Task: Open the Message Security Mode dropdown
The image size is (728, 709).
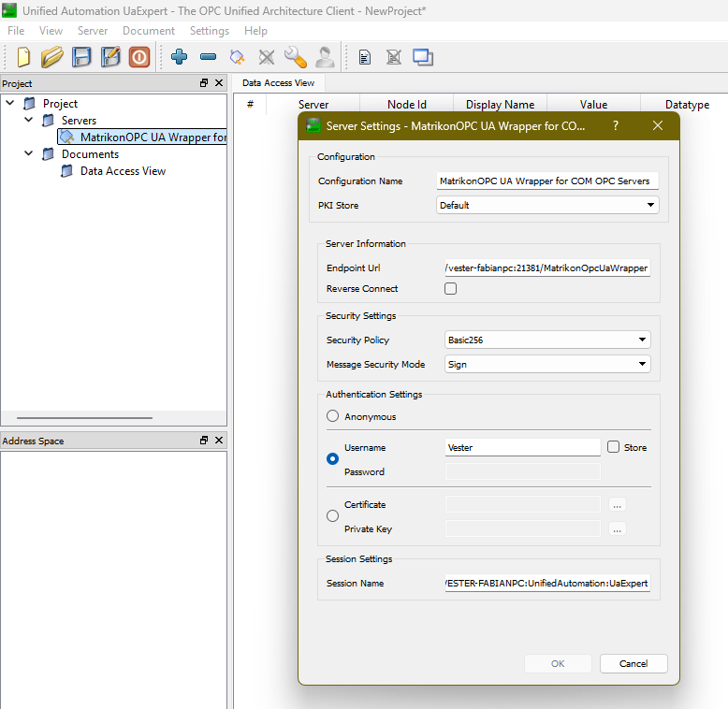Action: (547, 364)
